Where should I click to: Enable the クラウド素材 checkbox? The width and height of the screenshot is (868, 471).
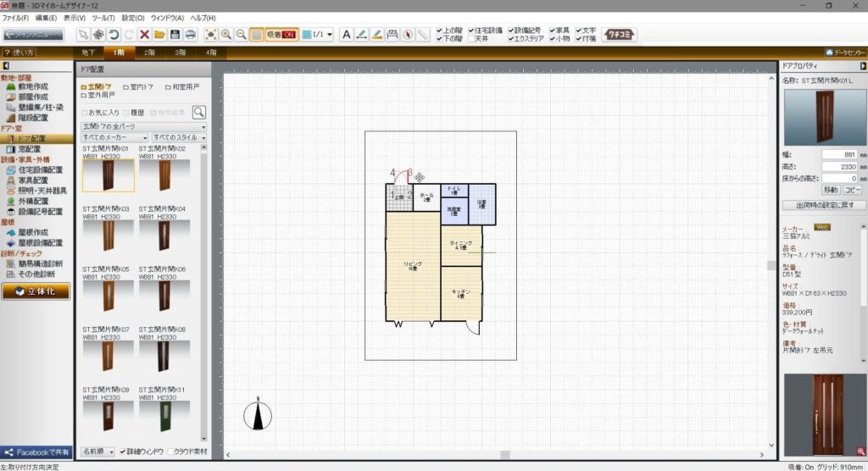[x=173, y=452]
